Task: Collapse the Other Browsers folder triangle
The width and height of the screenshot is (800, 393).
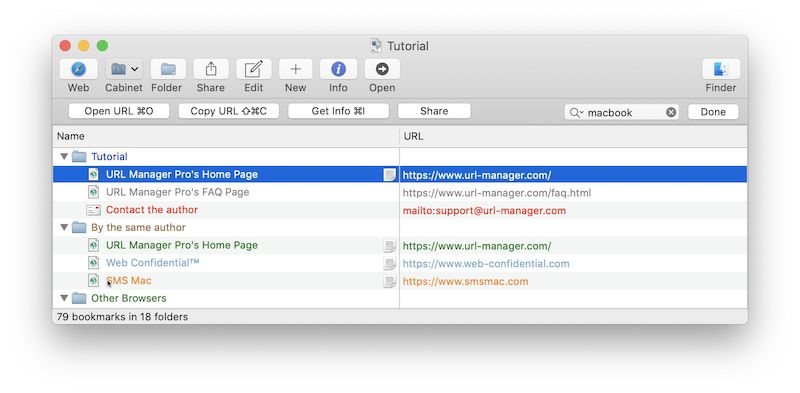Action: pyautogui.click(x=64, y=298)
